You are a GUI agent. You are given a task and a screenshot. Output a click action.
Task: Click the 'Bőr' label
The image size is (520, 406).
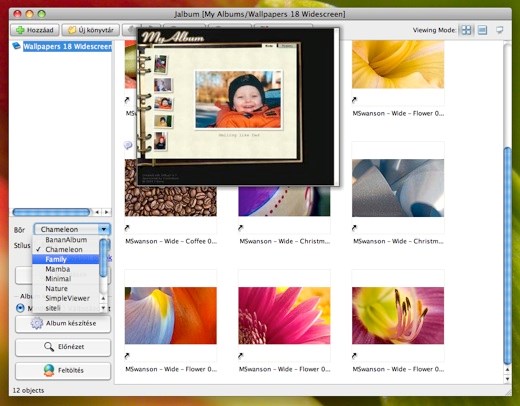click(x=19, y=230)
